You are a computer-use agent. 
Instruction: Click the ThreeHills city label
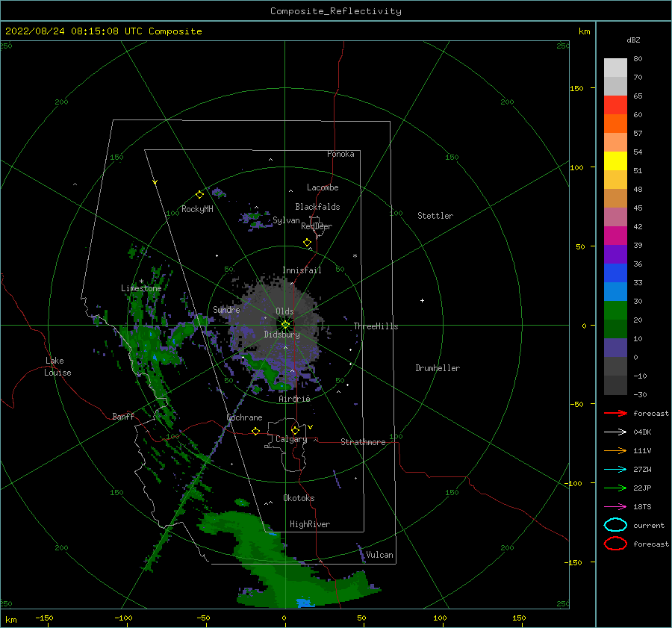[376, 326]
